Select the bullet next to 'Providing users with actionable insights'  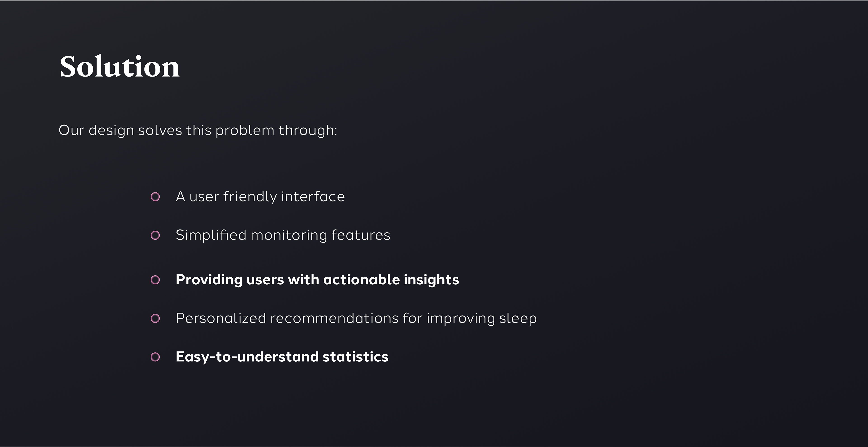(x=155, y=280)
